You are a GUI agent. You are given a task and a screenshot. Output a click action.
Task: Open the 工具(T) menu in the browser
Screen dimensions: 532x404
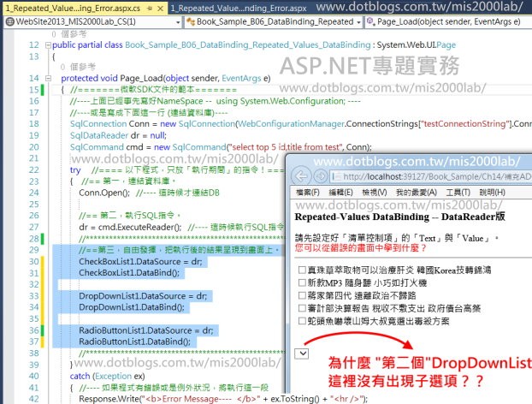coord(458,193)
